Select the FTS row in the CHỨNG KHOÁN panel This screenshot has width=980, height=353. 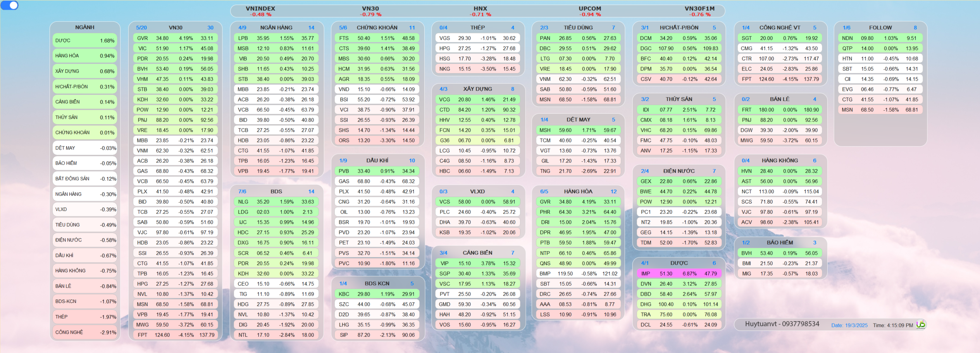pyautogui.click(x=377, y=38)
